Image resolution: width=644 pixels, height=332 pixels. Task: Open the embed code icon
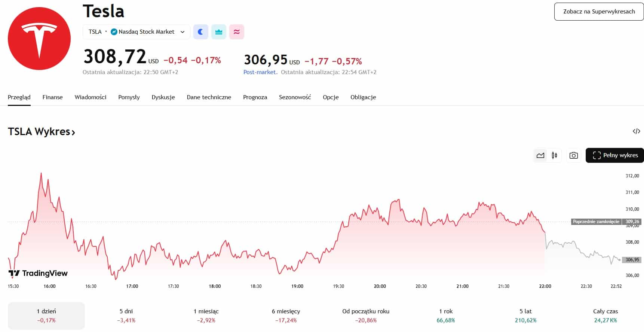(636, 131)
